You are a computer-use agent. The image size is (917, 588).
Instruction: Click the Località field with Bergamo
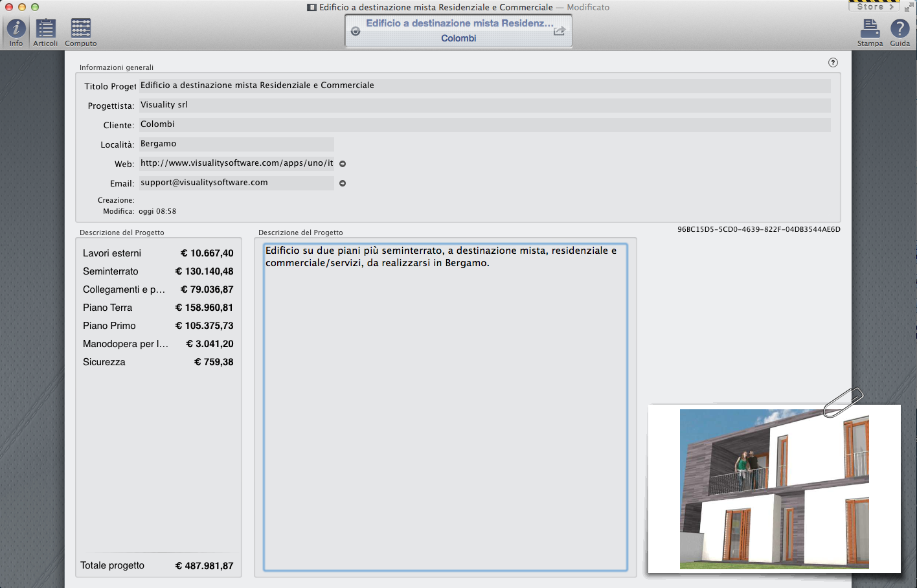pyautogui.click(x=236, y=144)
